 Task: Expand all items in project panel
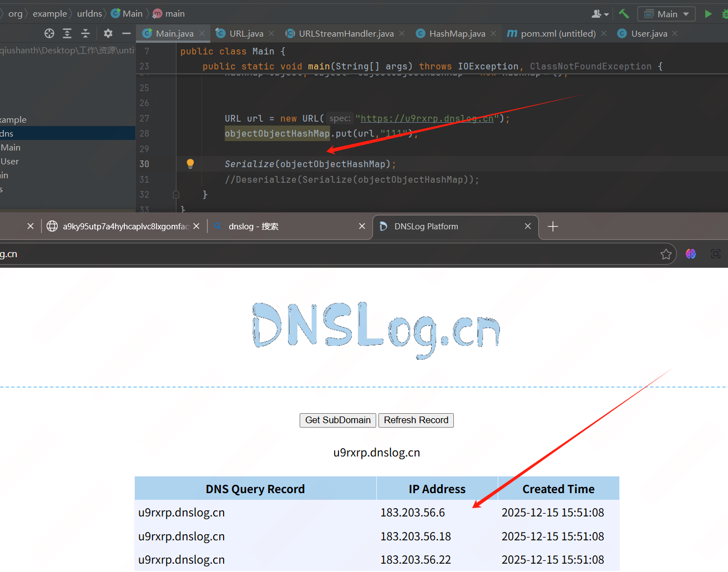coord(67,33)
